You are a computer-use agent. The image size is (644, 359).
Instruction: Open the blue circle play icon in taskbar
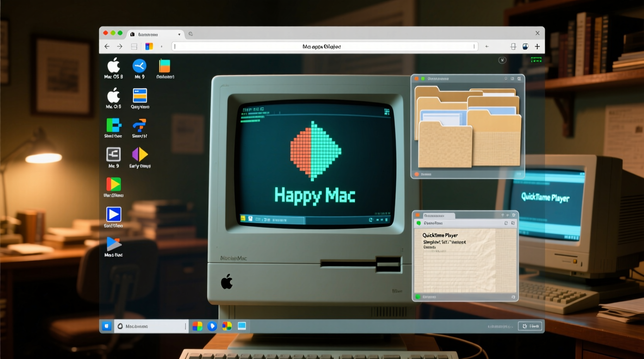[212, 326]
